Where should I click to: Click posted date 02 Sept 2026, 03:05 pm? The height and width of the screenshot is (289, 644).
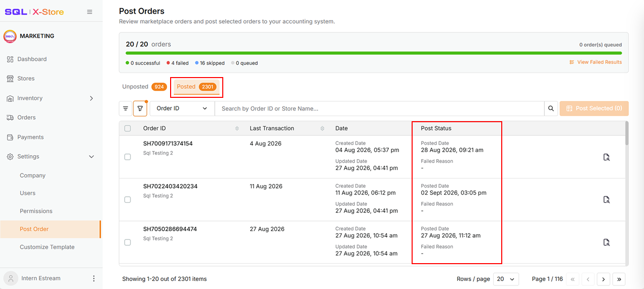pos(454,193)
